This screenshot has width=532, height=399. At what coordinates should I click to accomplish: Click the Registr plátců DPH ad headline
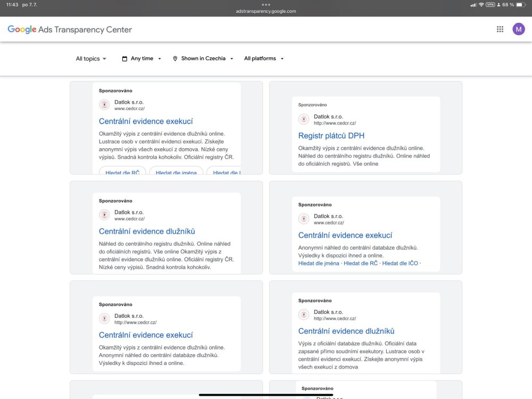click(331, 136)
